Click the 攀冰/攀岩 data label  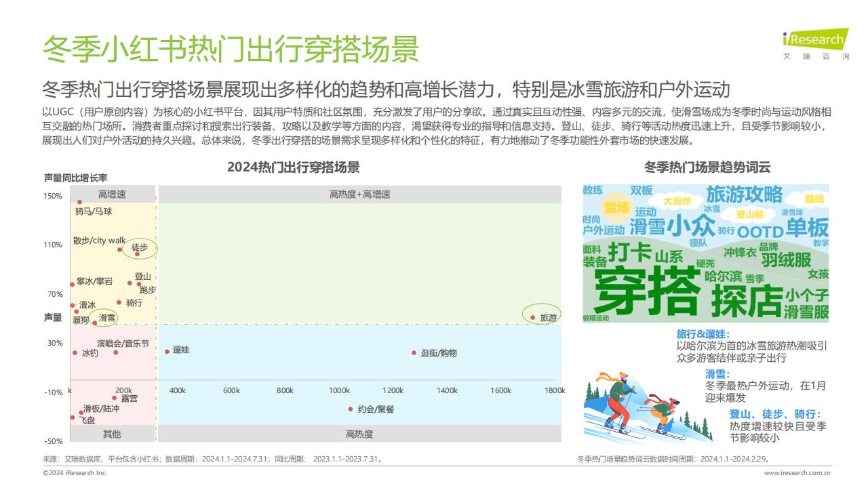click(x=94, y=281)
